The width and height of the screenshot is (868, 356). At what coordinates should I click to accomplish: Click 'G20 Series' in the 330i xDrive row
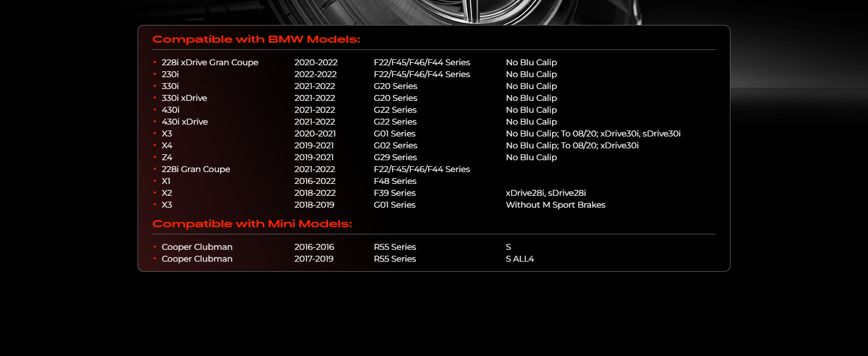coord(395,98)
